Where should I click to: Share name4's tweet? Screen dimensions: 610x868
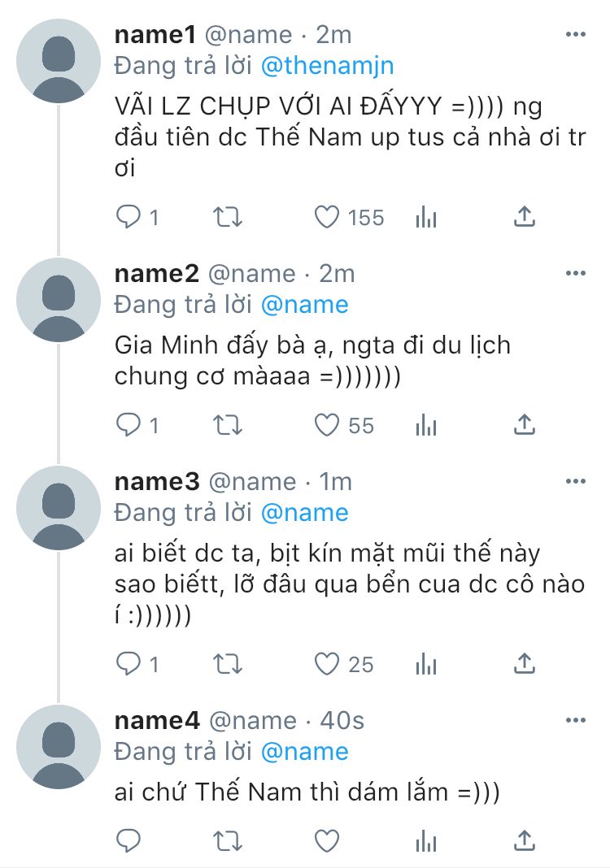525,838
